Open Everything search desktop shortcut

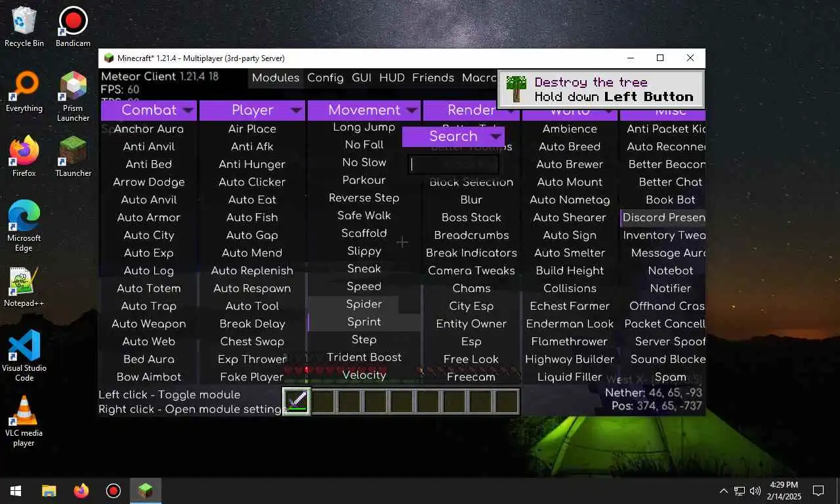[24, 92]
